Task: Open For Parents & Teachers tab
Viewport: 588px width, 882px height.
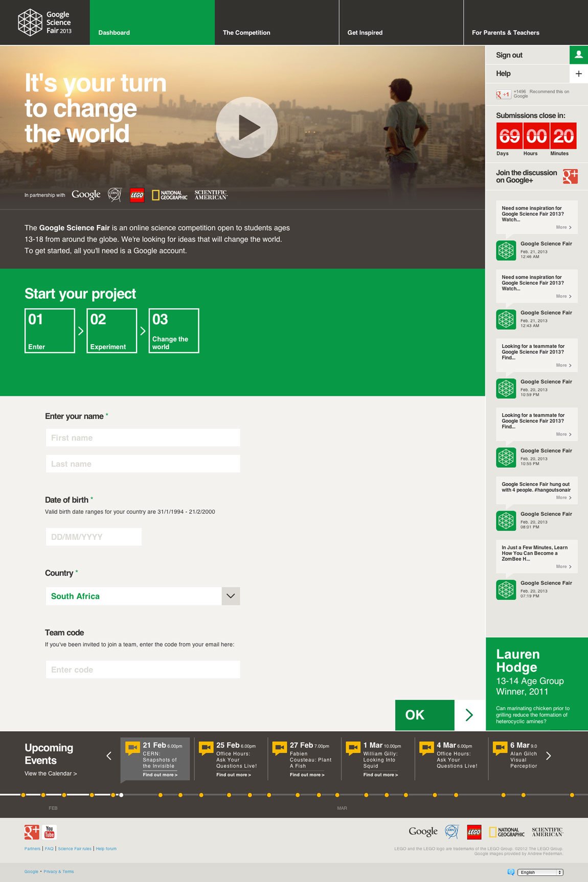Action: click(x=526, y=22)
